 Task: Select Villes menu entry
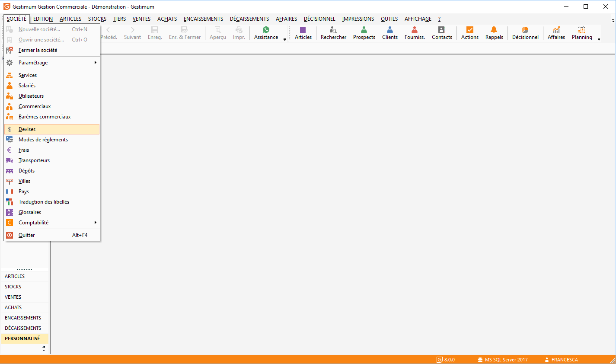[x=52, y=181]
